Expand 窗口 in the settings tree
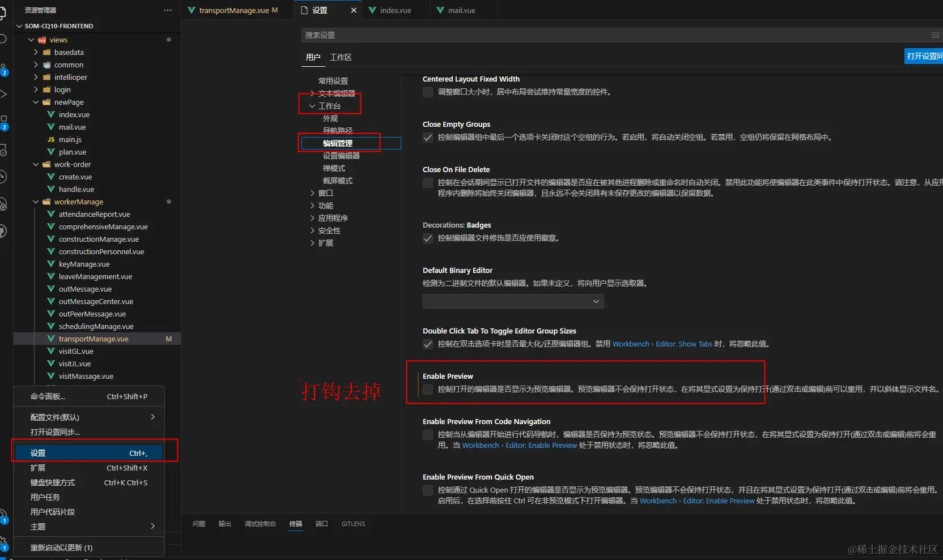 [312, 193]
